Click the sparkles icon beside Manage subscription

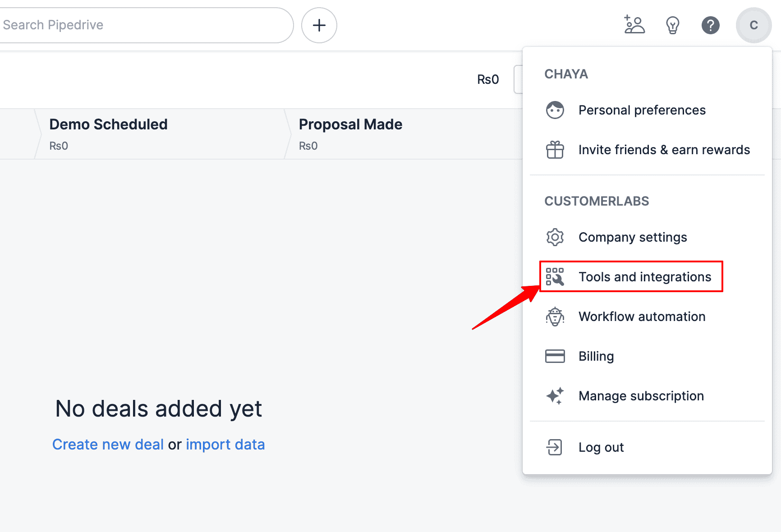tap(555, 396)
